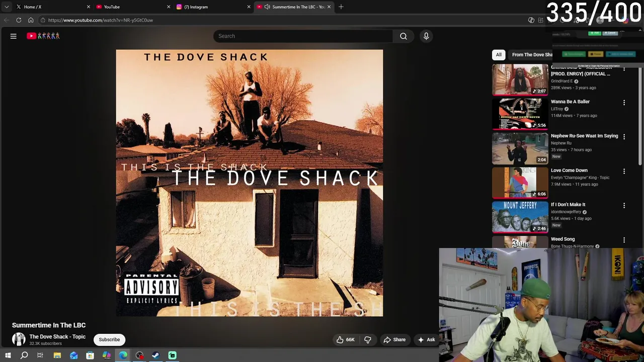Viewport: 644px width, 362px height.
Task: Open Task View in the taskbar
Action: [x=40, y=356]
